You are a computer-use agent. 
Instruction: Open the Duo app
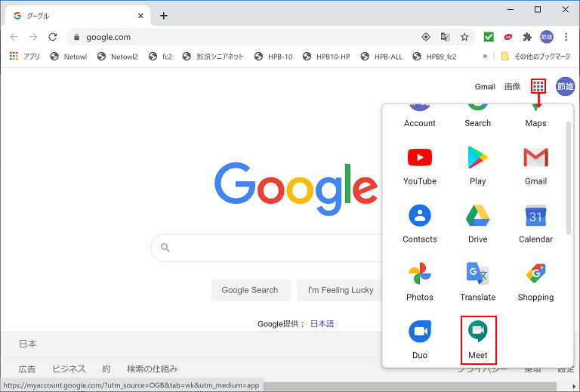pyautogui.click(x=419, y=340)
